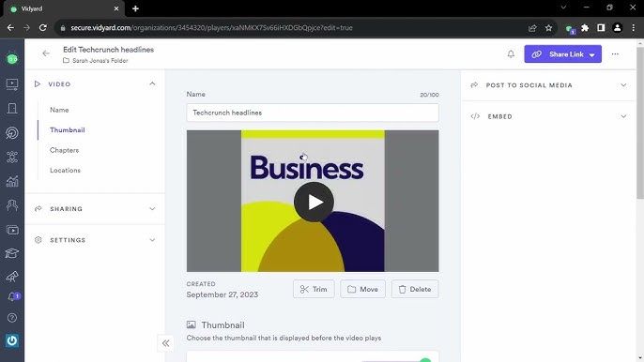
Task: Click the blue power icon at sidebar bottom
Action: click(x=12, y=340)
